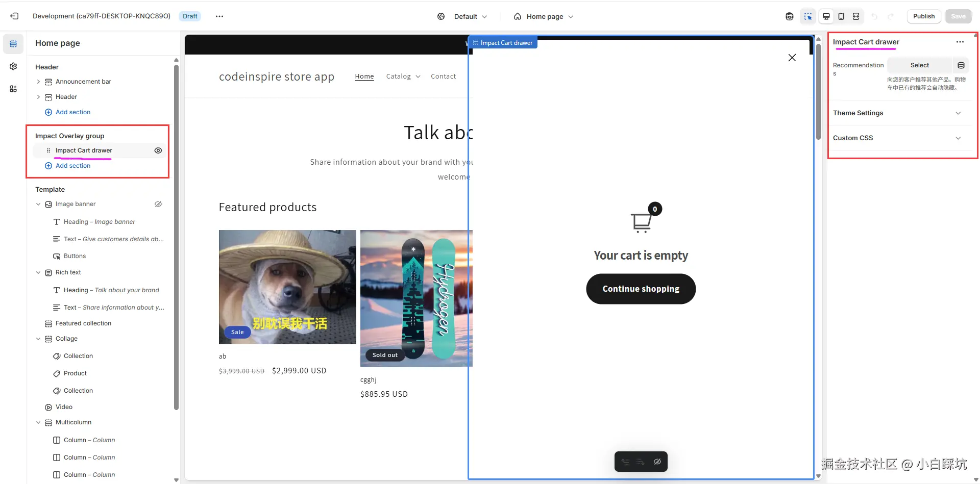The width and height of the screenshot is (980, 484).
Task: Click the Collage section icon
Action: 48,339
